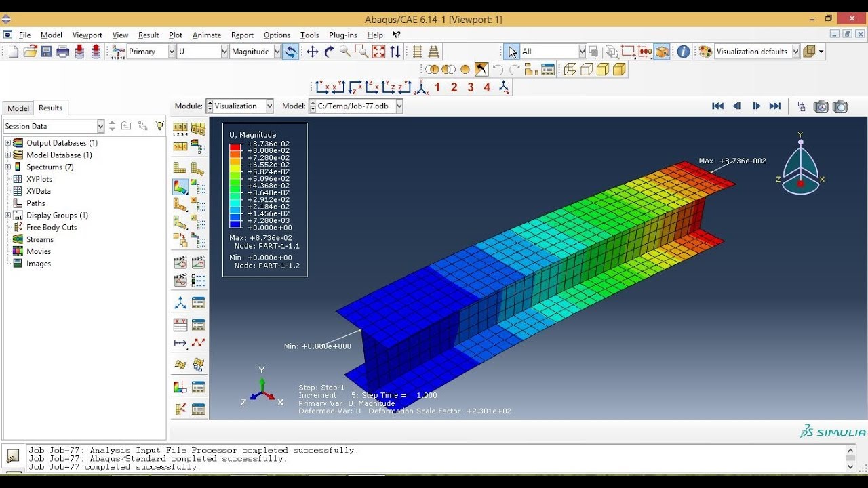
Task: Switch to the Model tab
Action: (x=18, y=108)
